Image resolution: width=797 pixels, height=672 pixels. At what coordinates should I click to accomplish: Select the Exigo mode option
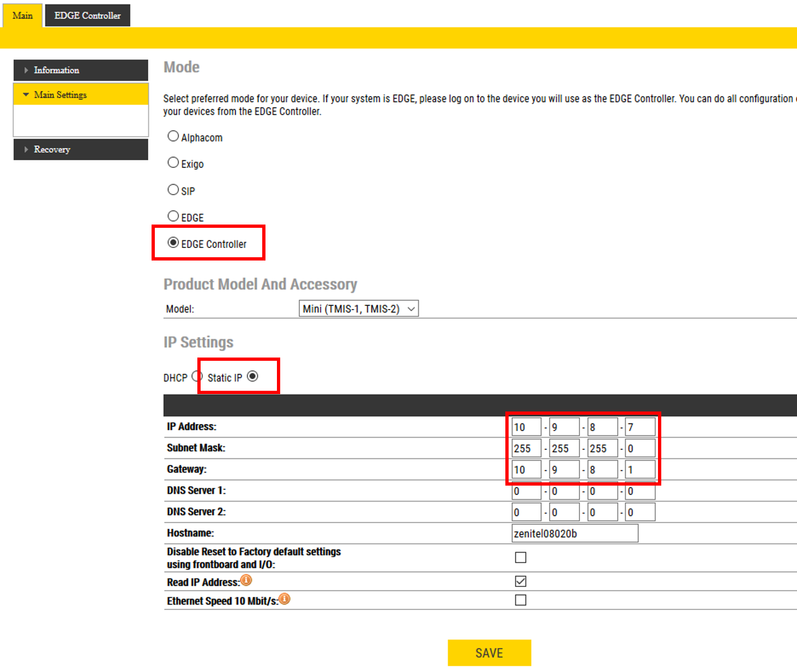point(173,163)
